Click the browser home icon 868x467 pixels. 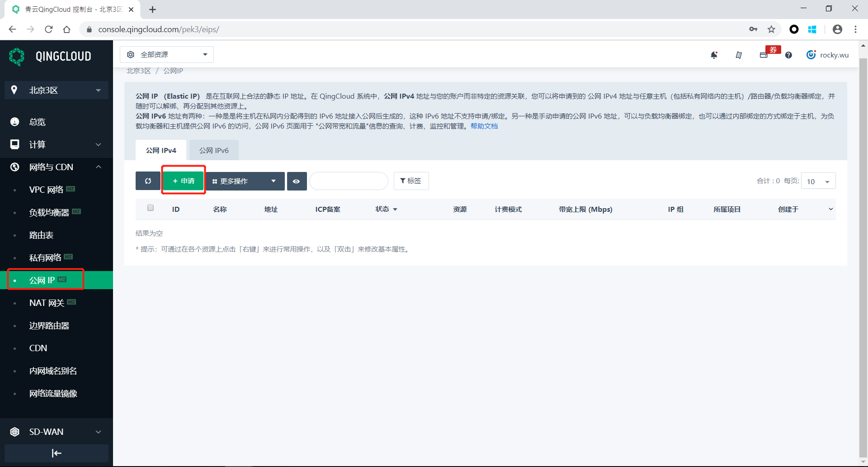tap(66, 29)
